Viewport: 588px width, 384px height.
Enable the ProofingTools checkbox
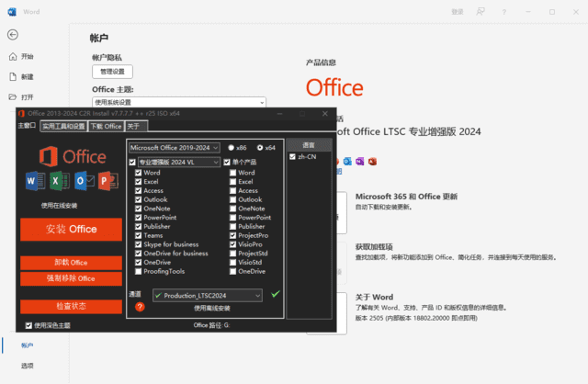coord(138,272)
